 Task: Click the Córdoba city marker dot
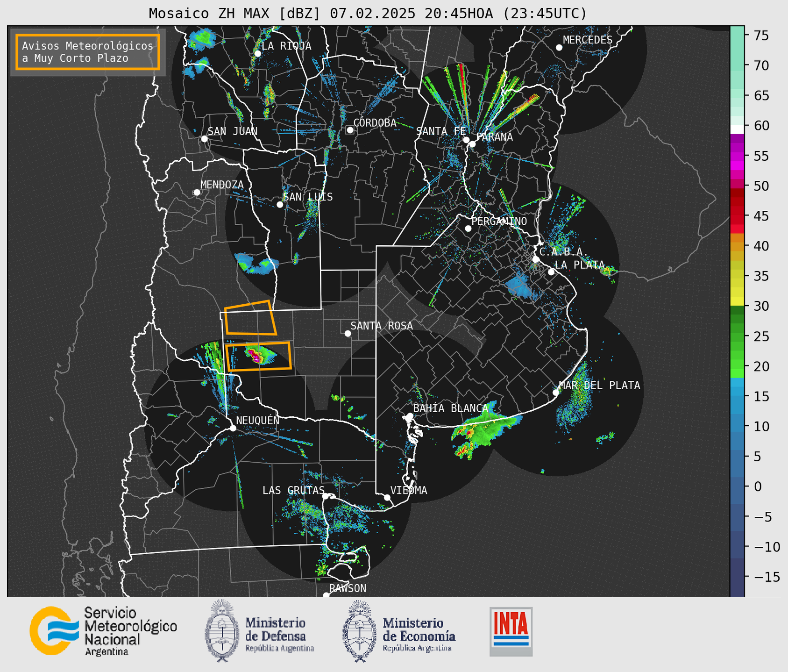(350, 130)
